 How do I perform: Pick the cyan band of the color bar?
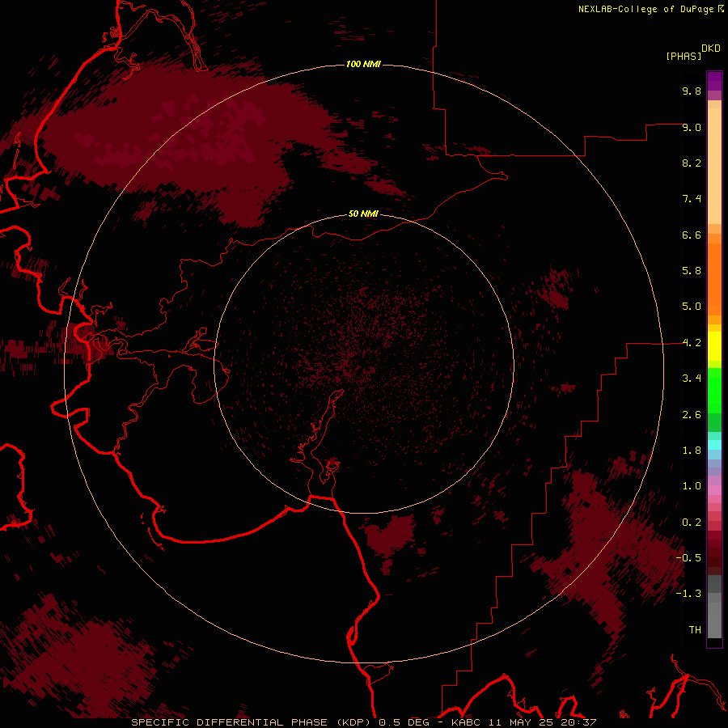[714, 445]
